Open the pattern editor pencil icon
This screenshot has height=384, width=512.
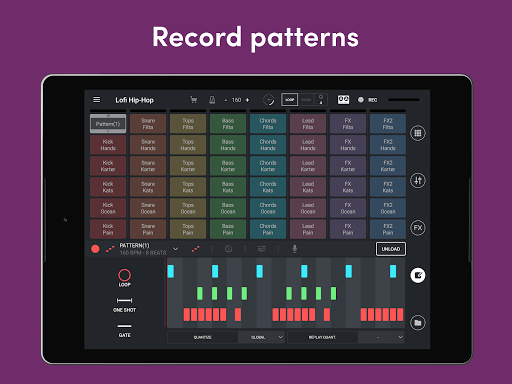[x=418, y=275]
